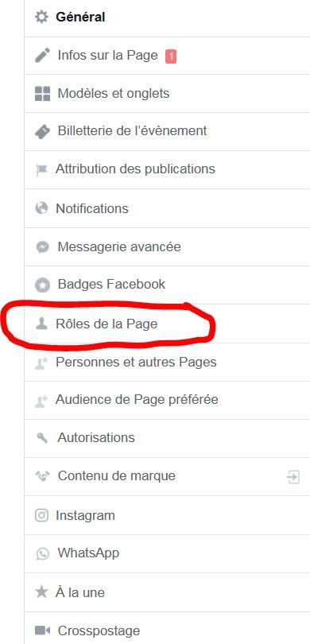Screen dimensions: 310x644
Task: Click the globe icon next to Notifications
Action: click(41, 208)
